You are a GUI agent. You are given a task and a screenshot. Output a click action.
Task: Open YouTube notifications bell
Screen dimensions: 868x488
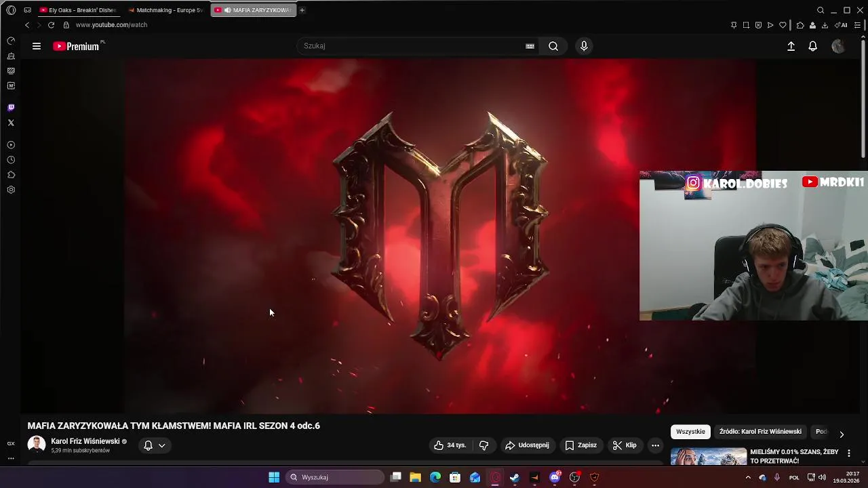point(812,46)
